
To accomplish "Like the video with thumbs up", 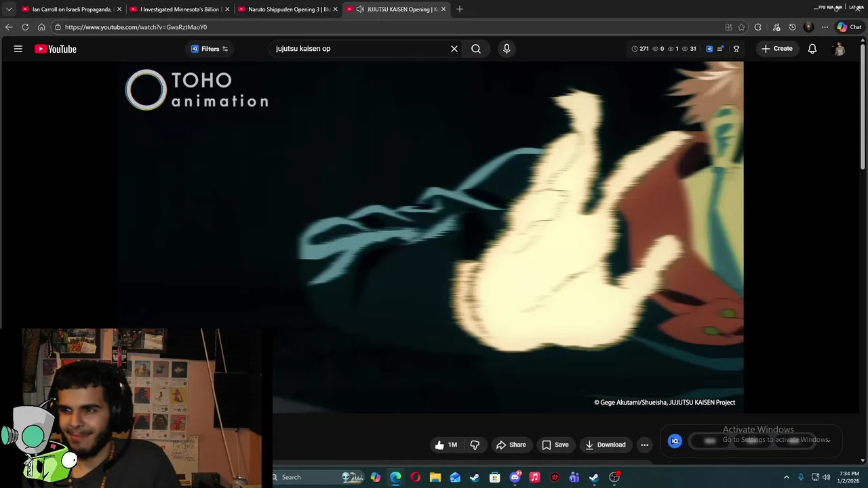I will pos(446,445).
